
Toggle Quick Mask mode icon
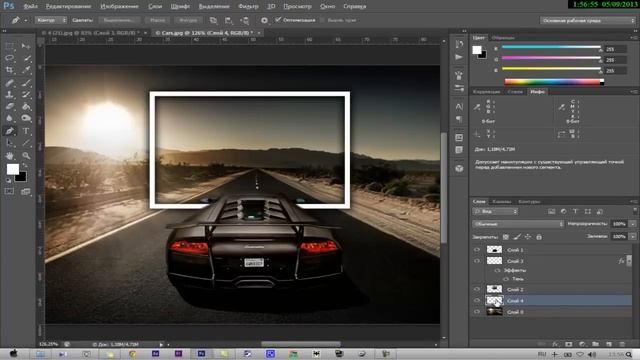9,191
